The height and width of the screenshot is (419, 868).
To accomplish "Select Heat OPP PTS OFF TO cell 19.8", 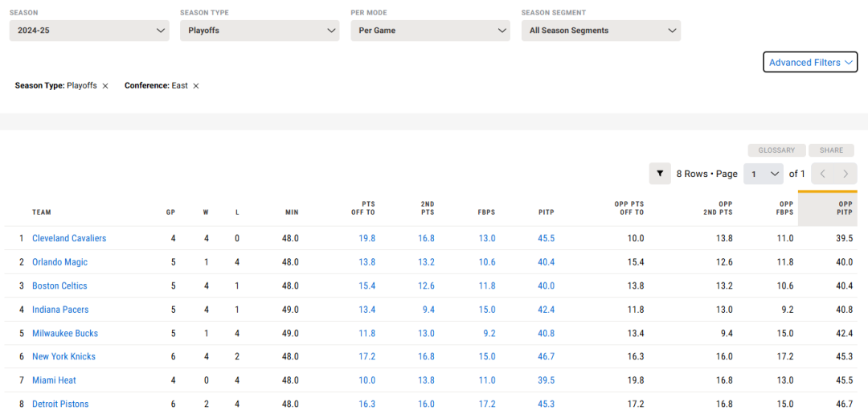I will click(x=636, y=380).
